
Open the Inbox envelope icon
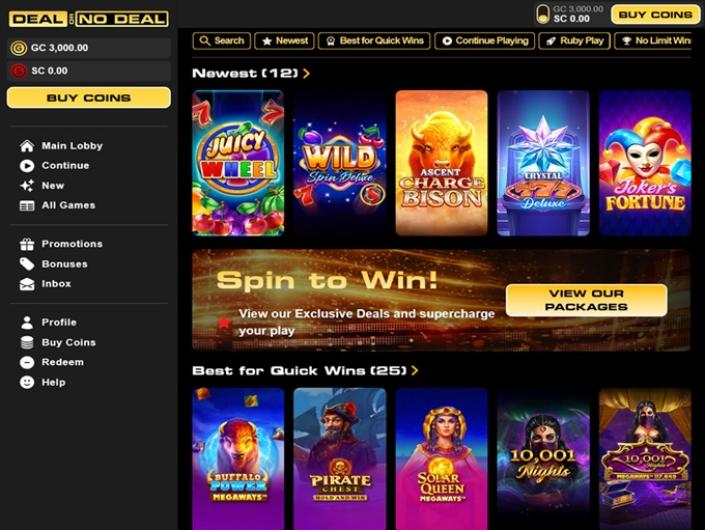pos(27,284)
